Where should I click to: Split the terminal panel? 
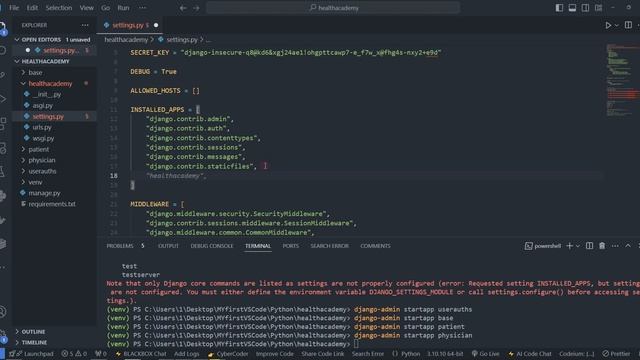click(589, 246)
